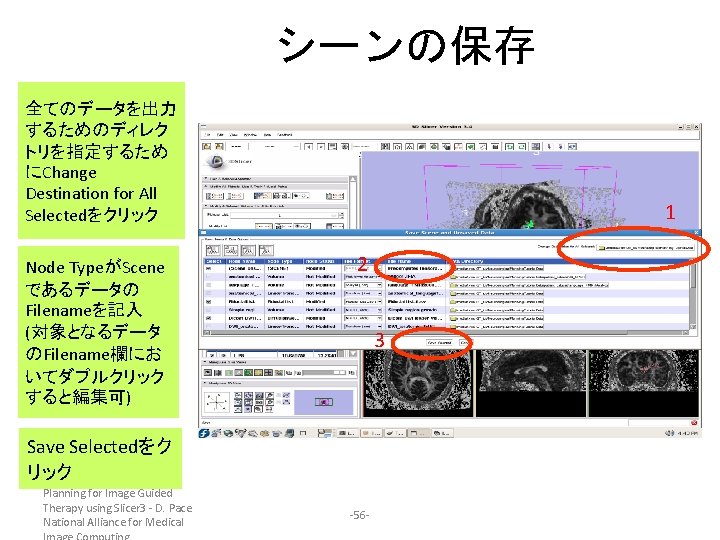Click save dialog horizontal scrollbar
Screen dimensions: 720x540
click(x=446, y=332)
